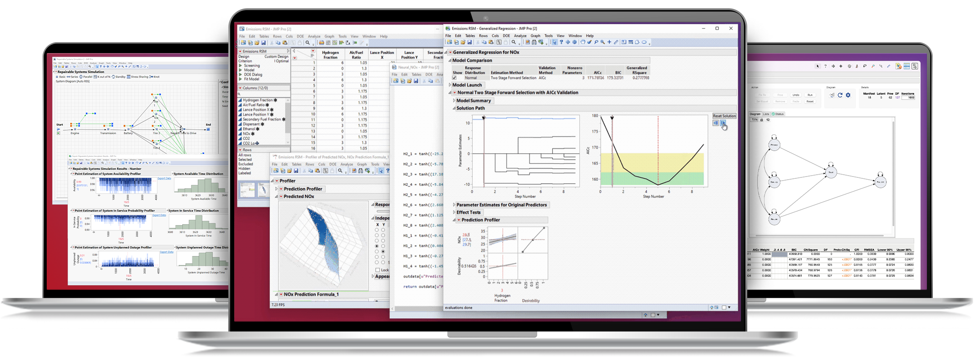980x363 pixels.
Task: Click the step-back solution arrow under Reset Solution
Action: pyautogui.click(x=715, y=123)
